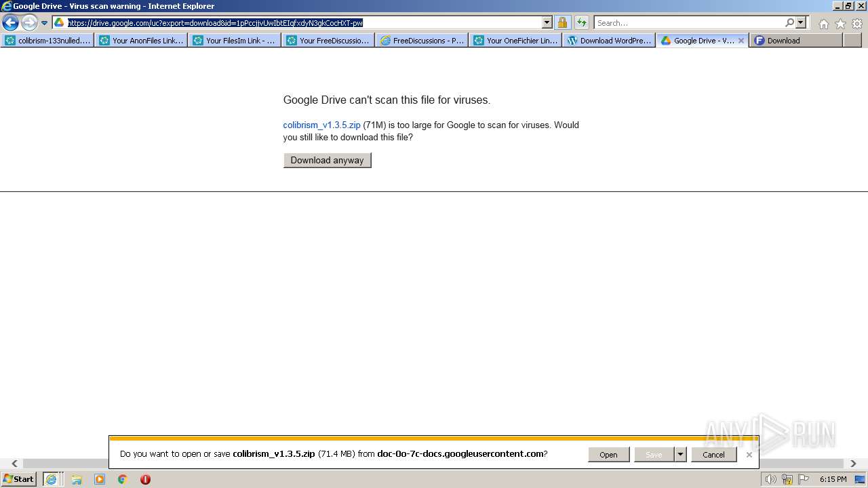Image resolution: width=868 pixels, height=488 pixels.
Task: Open Internet Explorer from the taskbar
Action: pyautogui.click(x=52, y=479)
